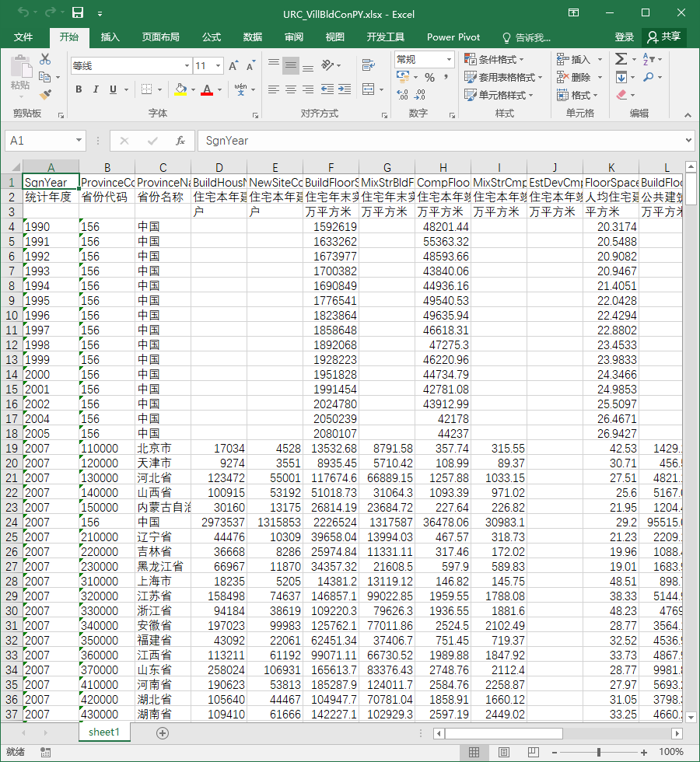Click the Wrap Text icon
Screen dimensions: 700x762
[x=369, y=65]
